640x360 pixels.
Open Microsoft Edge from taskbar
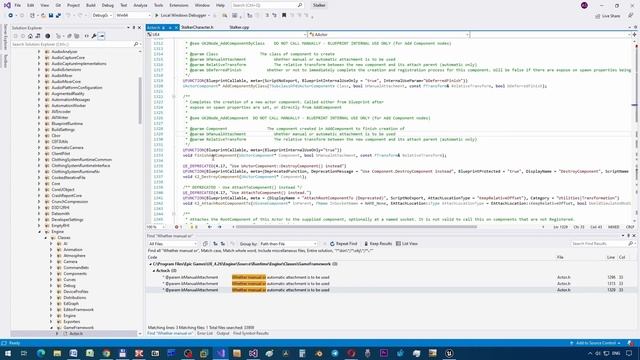click(x=41, y=353)
